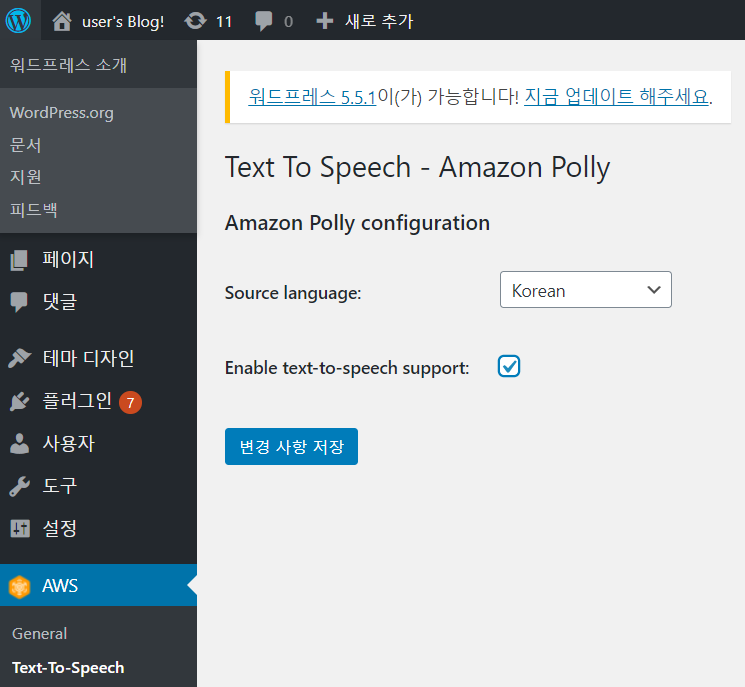Open the Source language dropdown
Image resolution: width=745 pixels, height=687 pixels.
[x=585, y=290]
